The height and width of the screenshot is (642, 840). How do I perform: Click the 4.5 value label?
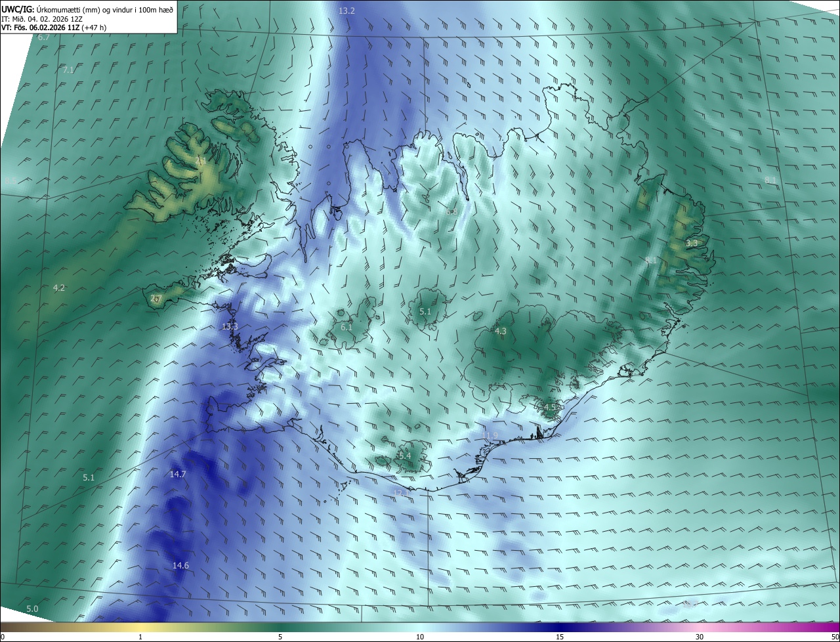[x=550, y=407]
